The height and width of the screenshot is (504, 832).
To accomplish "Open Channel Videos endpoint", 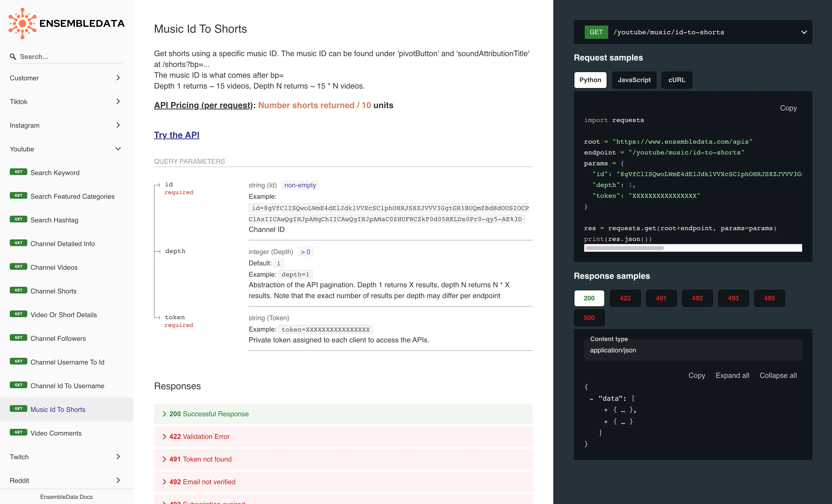I will coord(66,267).
